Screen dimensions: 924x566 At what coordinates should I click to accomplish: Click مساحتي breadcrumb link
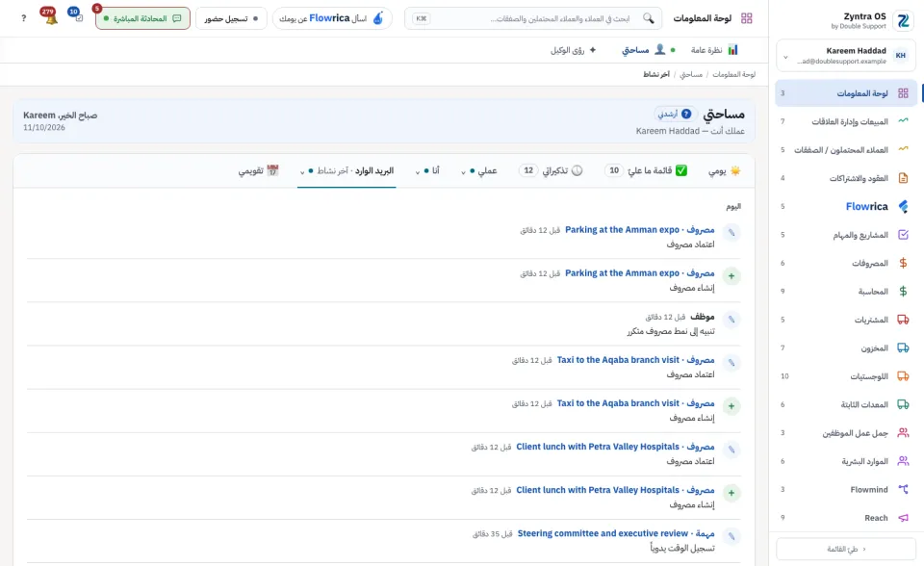coord(691,74)
